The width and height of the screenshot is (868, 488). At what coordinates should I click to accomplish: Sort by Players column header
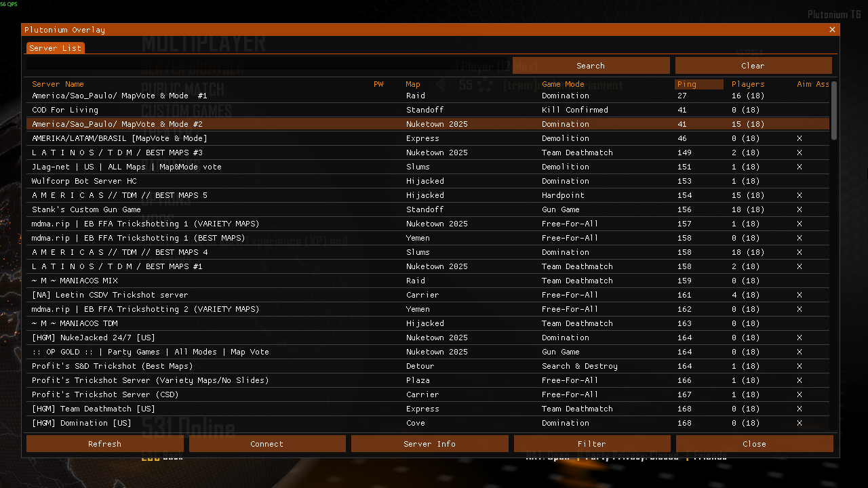click(748, 84)
